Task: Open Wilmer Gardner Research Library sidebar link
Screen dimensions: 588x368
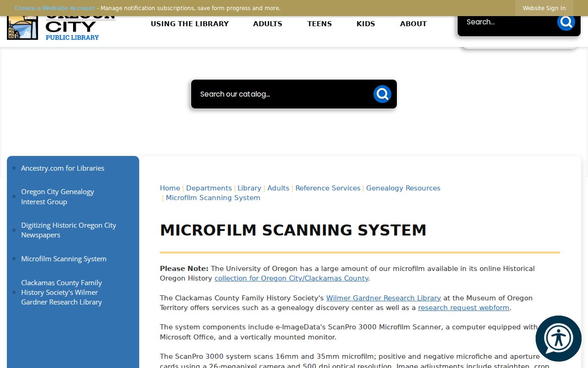Action: (x=62, y=293)
